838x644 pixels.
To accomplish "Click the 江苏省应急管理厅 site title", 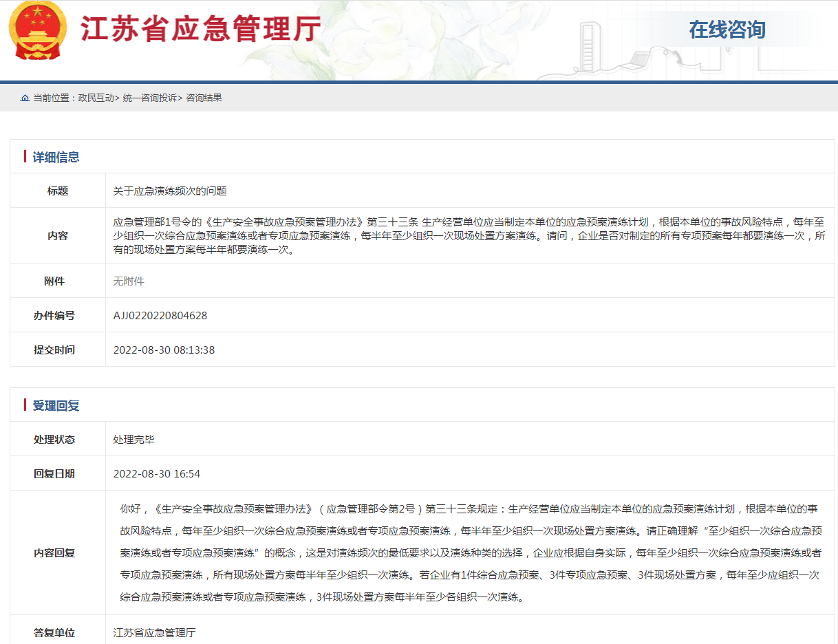I will click(x=202, y=29).
